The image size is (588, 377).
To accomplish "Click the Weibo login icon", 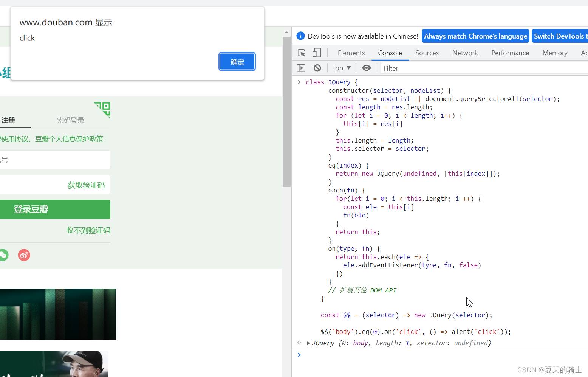I will (24, 255).
